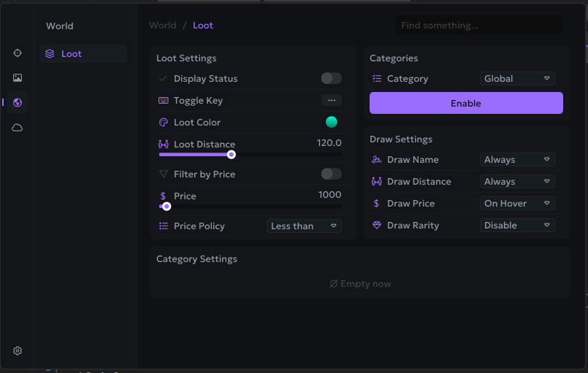
Task: Select the globe World sidebar icon
Action: 18,102
